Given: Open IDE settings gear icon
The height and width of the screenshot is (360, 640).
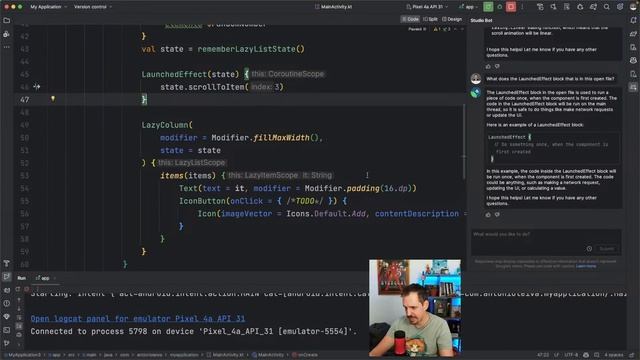Looking at the screenshot, I should point(620,7).
